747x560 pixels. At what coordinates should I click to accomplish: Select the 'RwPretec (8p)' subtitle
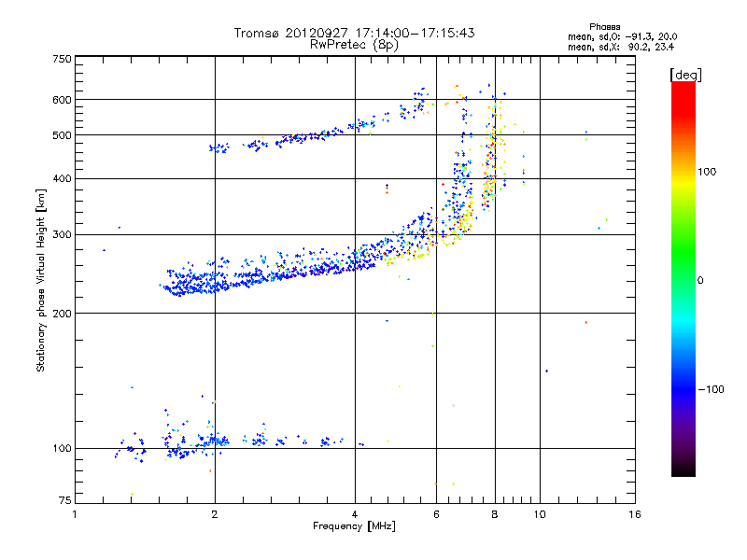[354, 45]
